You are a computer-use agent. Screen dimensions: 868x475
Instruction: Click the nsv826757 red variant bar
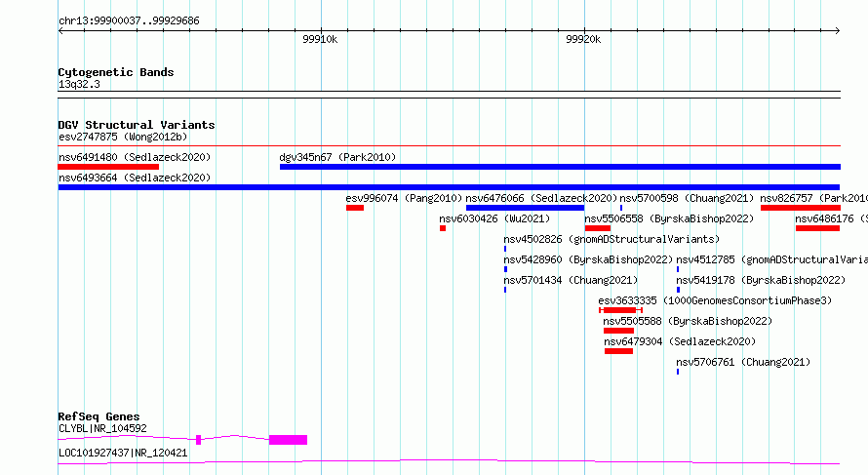click(801, 208)
